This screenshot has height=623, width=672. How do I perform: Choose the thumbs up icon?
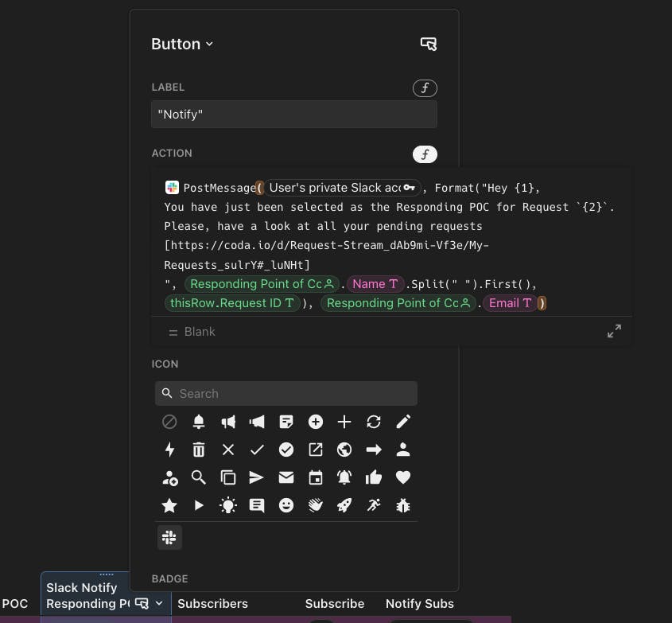point(374,477)
